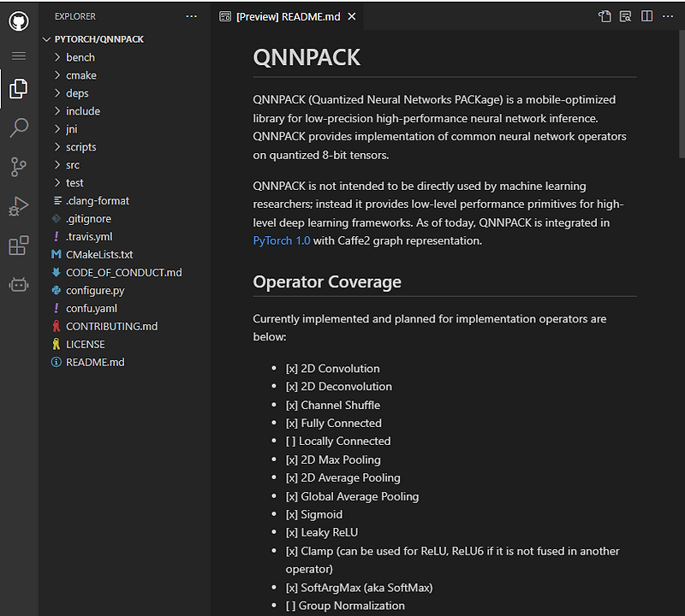Open Explorer more actions ellipsis
685x616 pixels.
[191, 16]
